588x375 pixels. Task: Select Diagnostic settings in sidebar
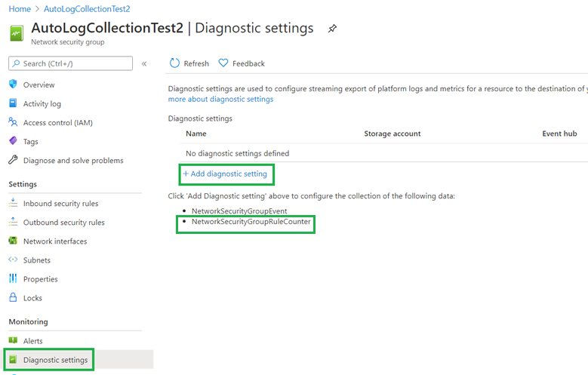click(56, 360)
